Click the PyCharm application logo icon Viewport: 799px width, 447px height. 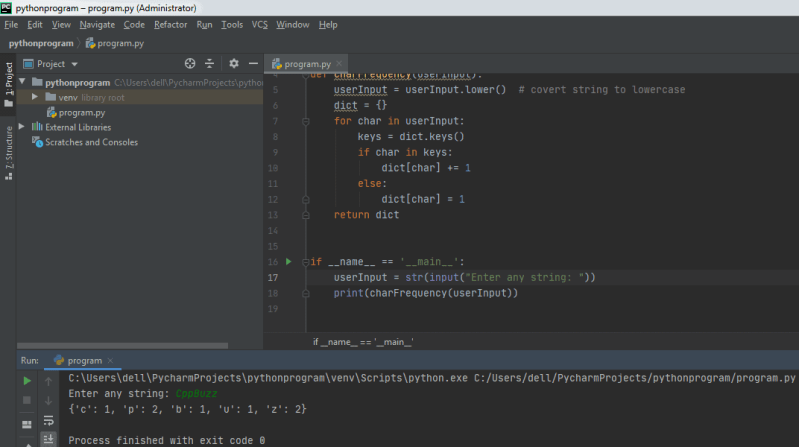pos(6,8)
